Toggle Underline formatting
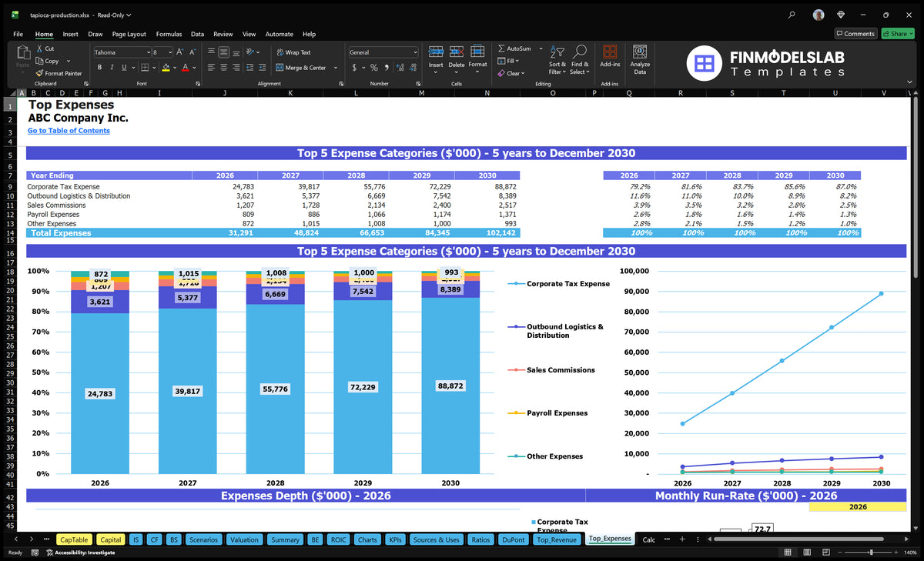The height and width of the screenshot is (561, 924). pyautogui.click(x=123, y=68)
